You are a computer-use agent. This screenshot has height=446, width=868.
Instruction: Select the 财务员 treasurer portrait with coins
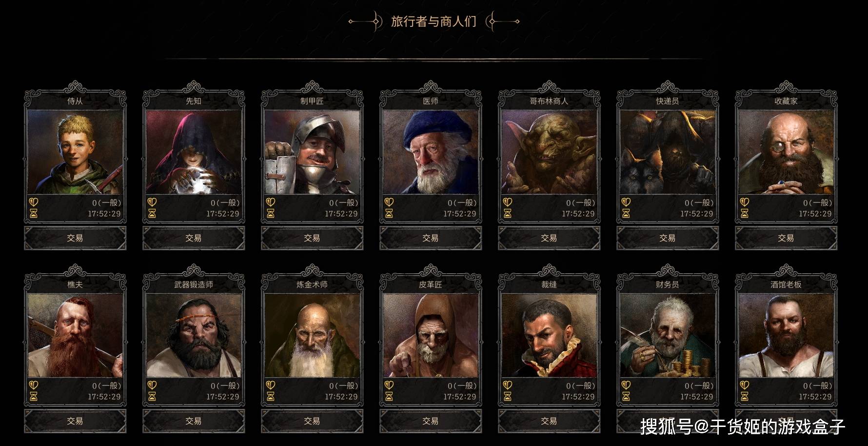pyautogui.click(x=668, y=335)
